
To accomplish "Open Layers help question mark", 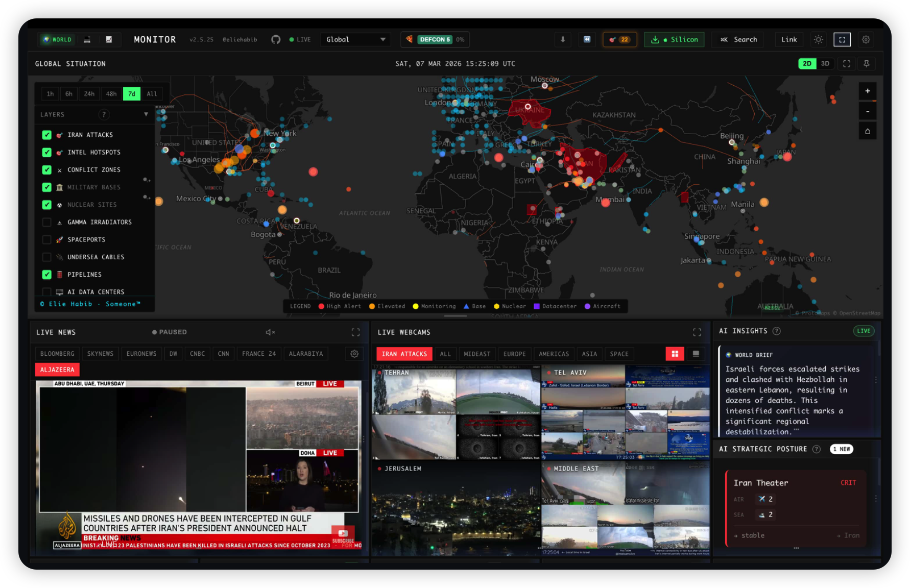I will [x=104, y=114].
